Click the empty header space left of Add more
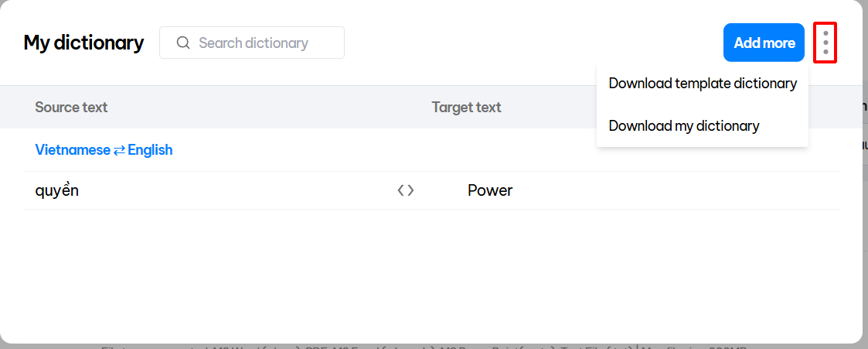Viewport: 868px width, 349px height. 541,43
